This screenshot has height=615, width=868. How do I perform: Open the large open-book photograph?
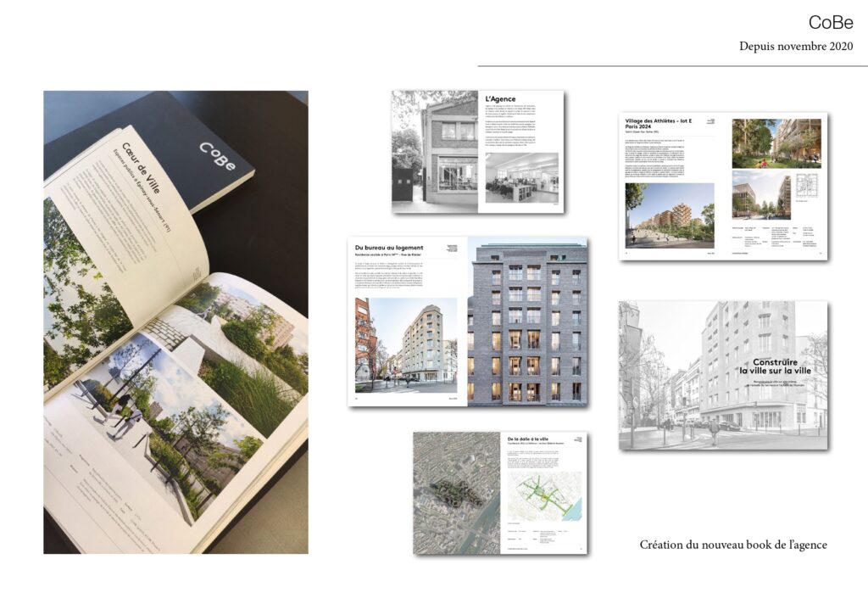click(175, 322)
